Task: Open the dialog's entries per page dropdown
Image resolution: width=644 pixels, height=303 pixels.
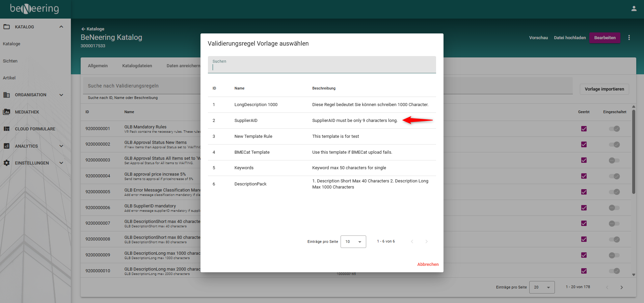Action: pyautogui.click(x=353, y=242)
